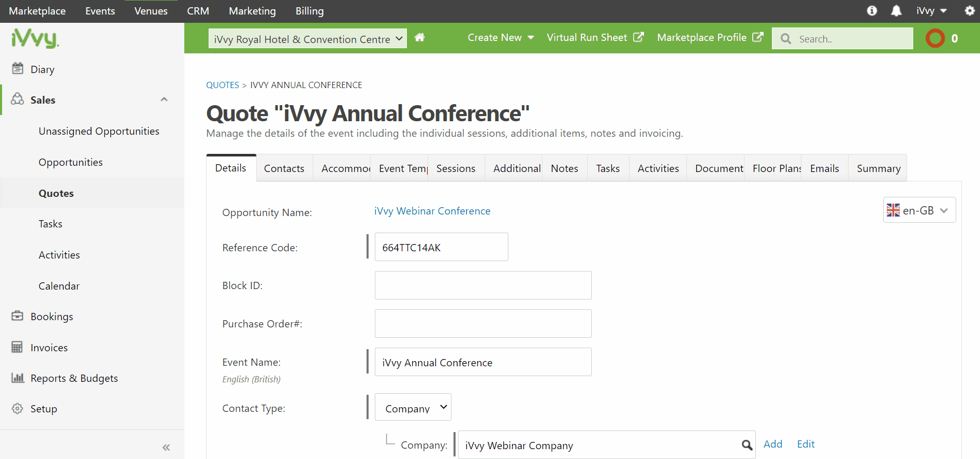980x459 pixels.
Task: Click the company search magnifier icon
Action: [747, 445]
